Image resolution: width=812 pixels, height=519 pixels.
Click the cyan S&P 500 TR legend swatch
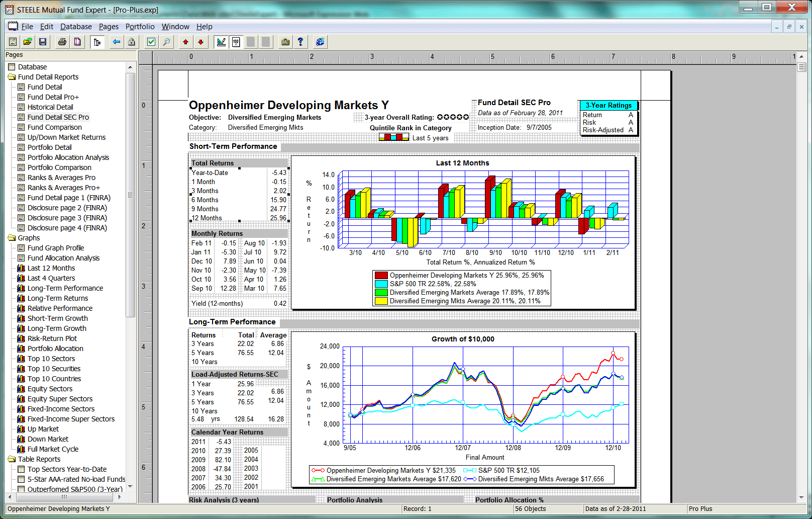click(381, 284)
